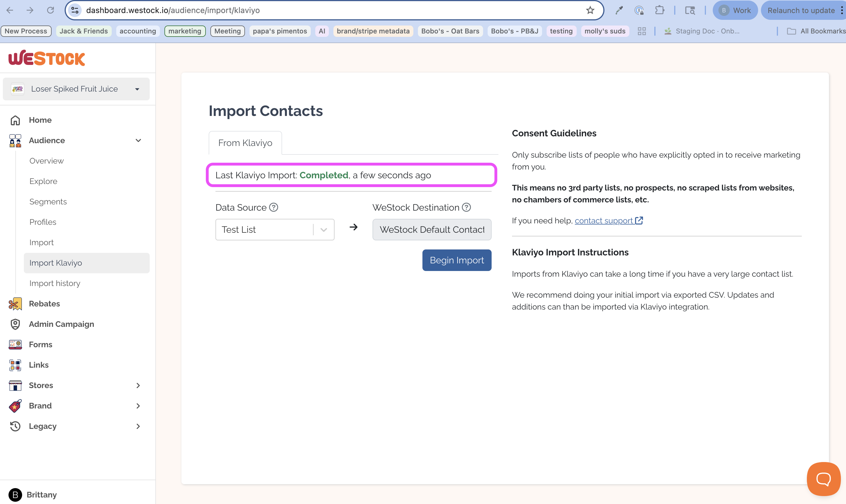Open Profiles page

(43, 222)
